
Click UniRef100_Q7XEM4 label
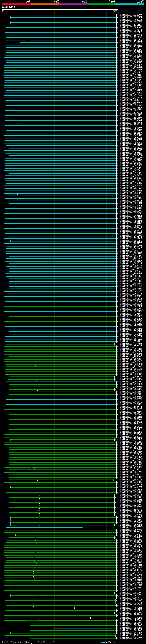(x=131, y=331)
